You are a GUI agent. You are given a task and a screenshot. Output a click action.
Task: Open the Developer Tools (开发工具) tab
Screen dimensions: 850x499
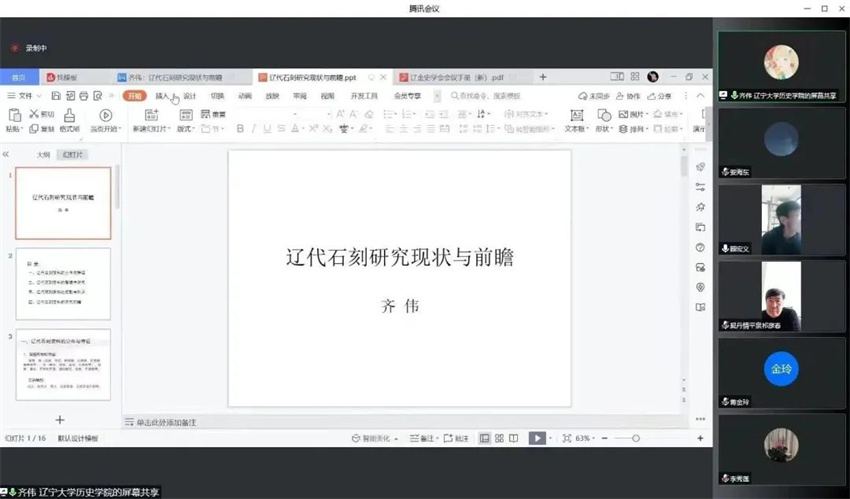tap(364, 96)
